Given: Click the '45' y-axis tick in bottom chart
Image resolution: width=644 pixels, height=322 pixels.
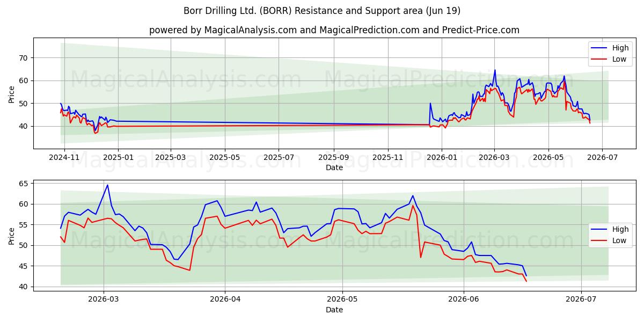Looking at the screenshot, I should pyautogui.click(x=24, y=266).
